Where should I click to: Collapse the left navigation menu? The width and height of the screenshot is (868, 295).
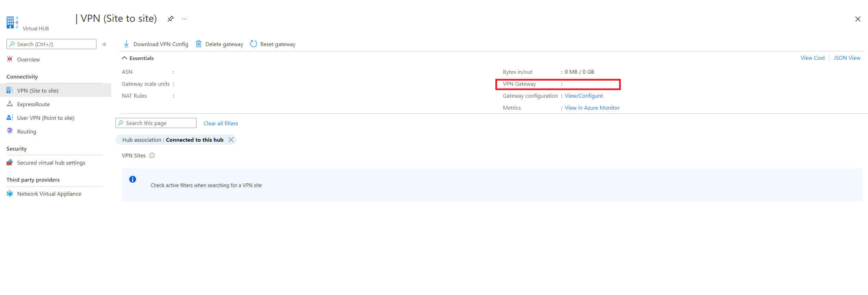click(104, 44)
